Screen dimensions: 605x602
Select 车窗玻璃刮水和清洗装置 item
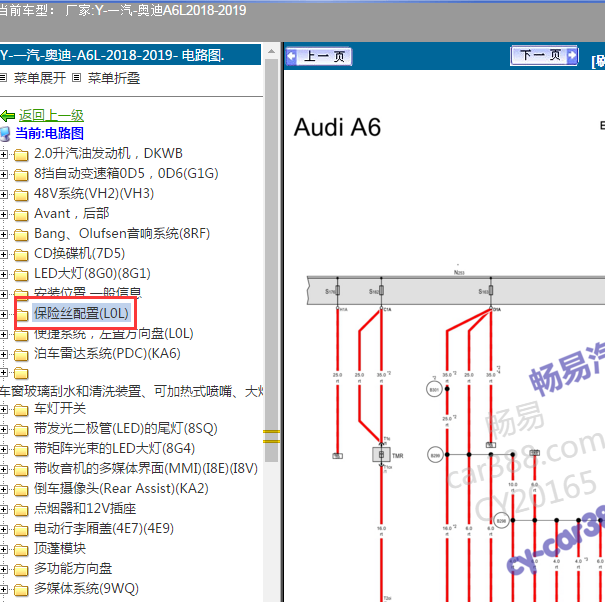click(x=132, y=391)
